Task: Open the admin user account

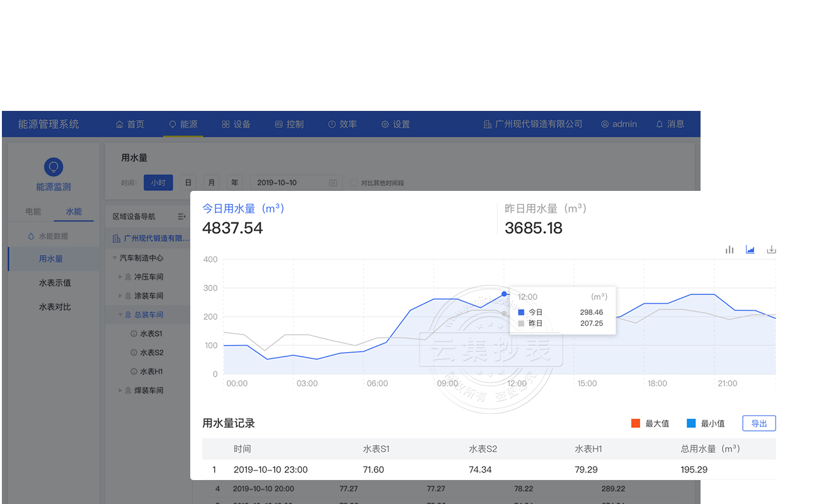Action: (619, 124)
